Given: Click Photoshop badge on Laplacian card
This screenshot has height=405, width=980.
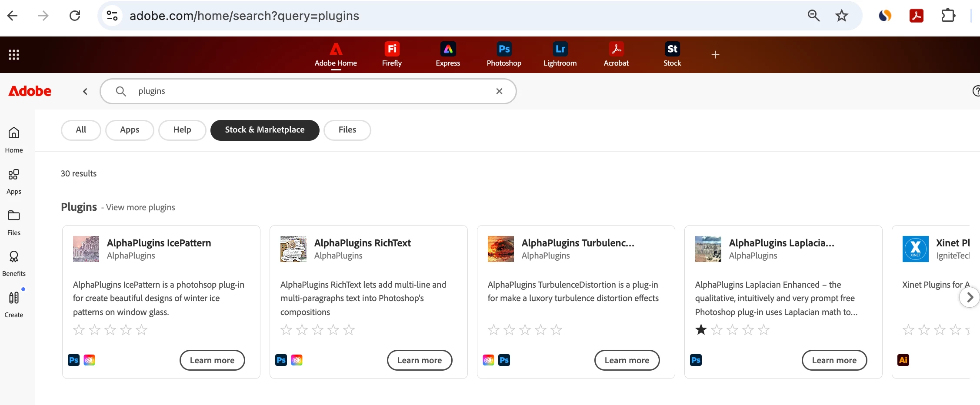Looking at the screenshot, I should [696, 360].
